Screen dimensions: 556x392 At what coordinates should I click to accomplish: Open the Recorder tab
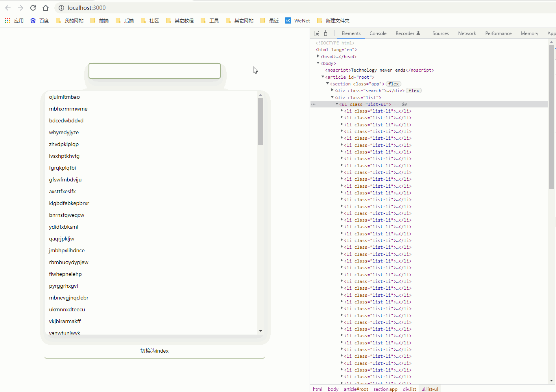[x=408, y=33]
